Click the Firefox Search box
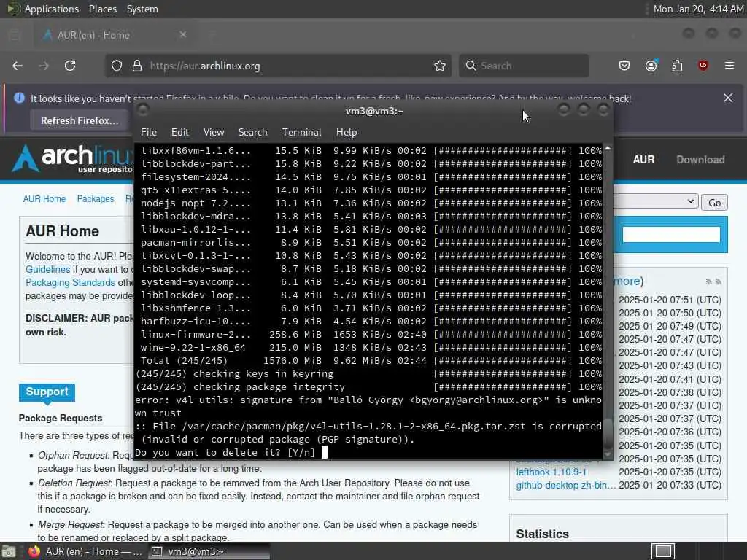This screenshot has width=747, height=560. tap(524, 66)
